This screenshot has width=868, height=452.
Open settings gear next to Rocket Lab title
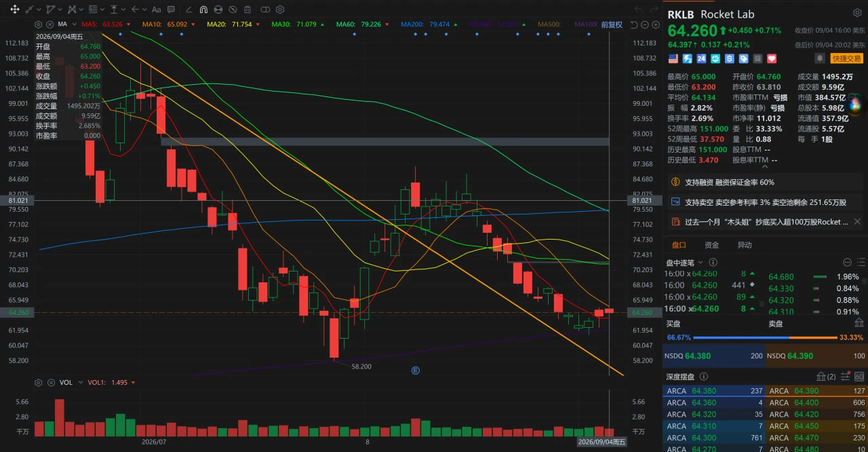coord(857,13)
